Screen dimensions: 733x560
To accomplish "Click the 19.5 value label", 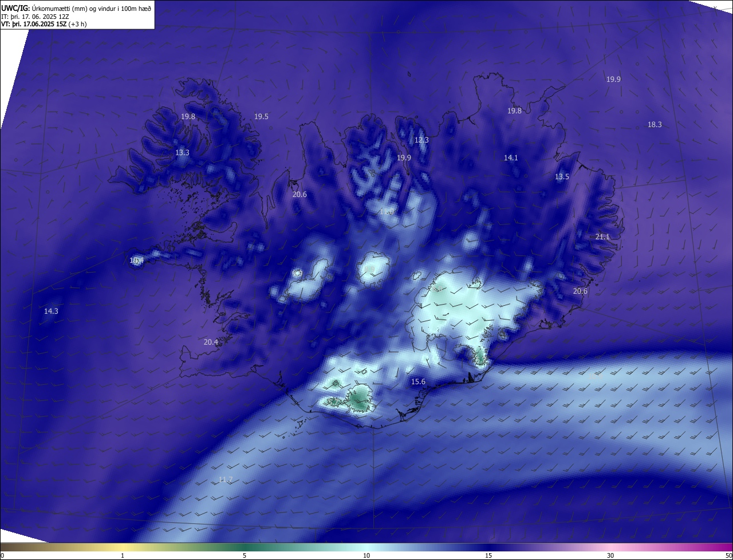I will [x=261, y=117].
